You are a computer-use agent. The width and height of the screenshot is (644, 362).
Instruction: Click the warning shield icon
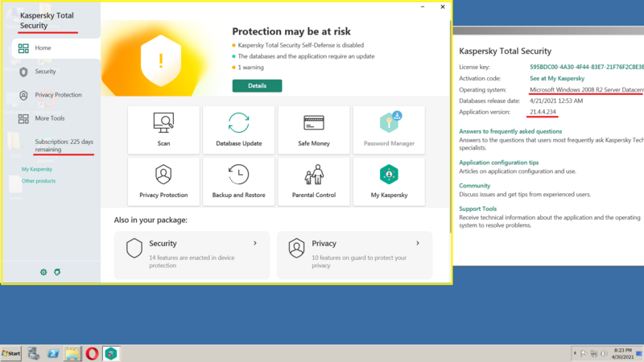tap(161, 61)
